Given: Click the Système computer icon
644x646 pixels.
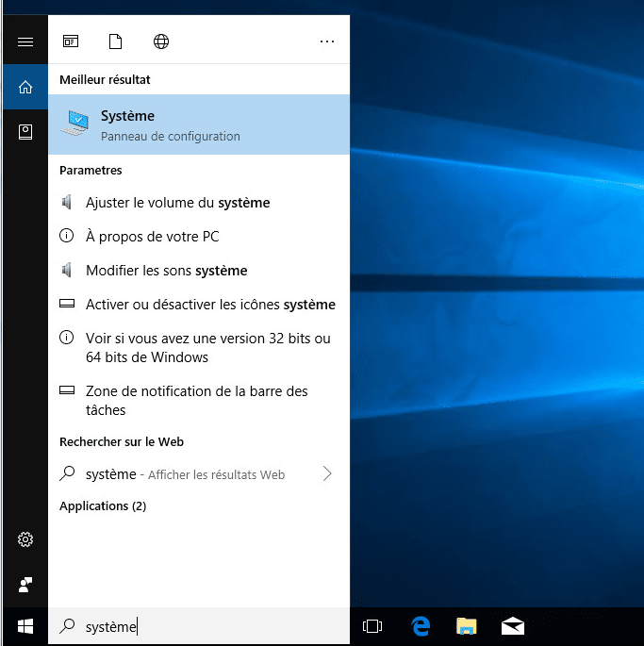Looking at the screenshot, I should pyautogui.click(x=75, y=124).
